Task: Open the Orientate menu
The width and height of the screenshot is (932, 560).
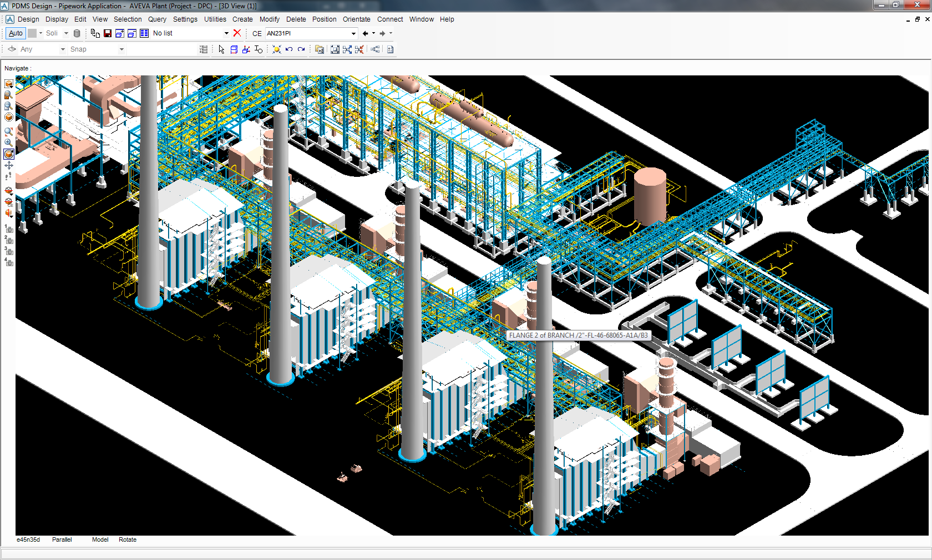Action: (356, 19)
